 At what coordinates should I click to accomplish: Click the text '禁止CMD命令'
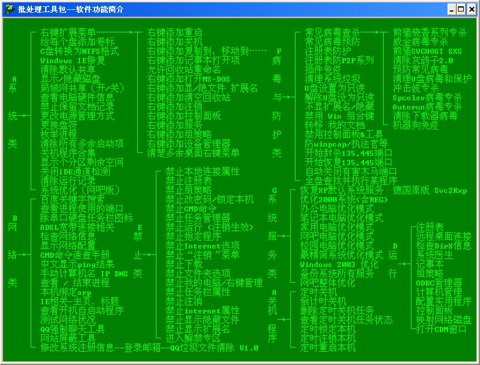(191, 209)
